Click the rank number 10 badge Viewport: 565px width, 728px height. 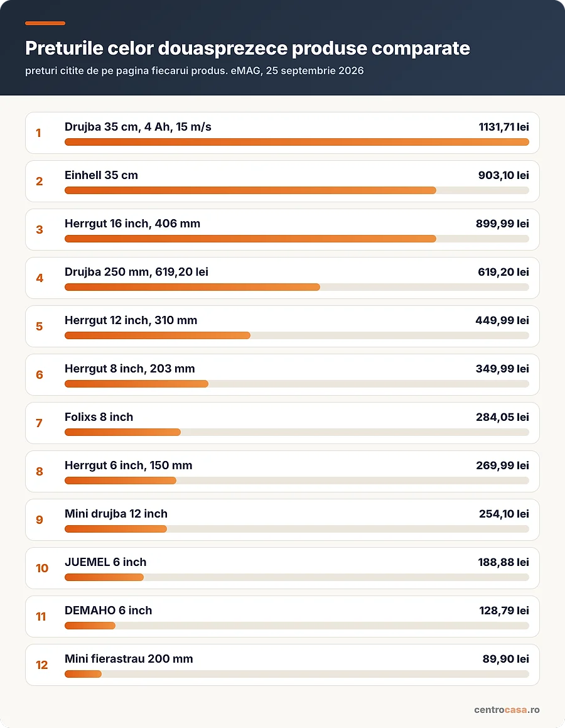tap(42, 568)
